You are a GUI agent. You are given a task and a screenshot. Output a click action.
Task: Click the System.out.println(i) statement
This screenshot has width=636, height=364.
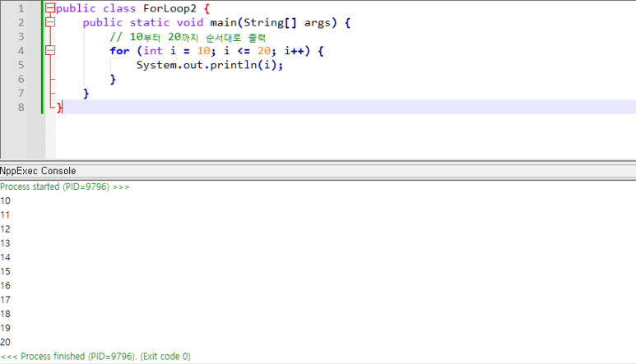[209, 65]
